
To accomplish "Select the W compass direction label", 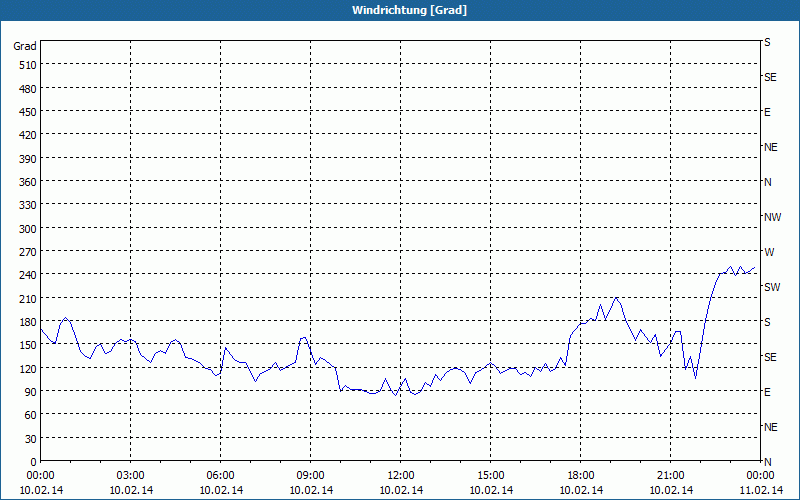I will pyautogui.click(x=768, y=252).
